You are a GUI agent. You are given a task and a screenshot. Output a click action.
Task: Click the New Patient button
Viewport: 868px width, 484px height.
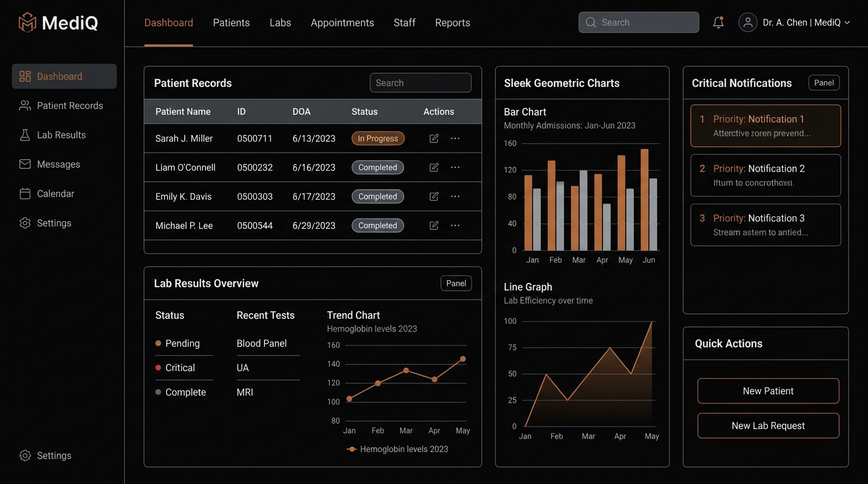pos(768,391)
